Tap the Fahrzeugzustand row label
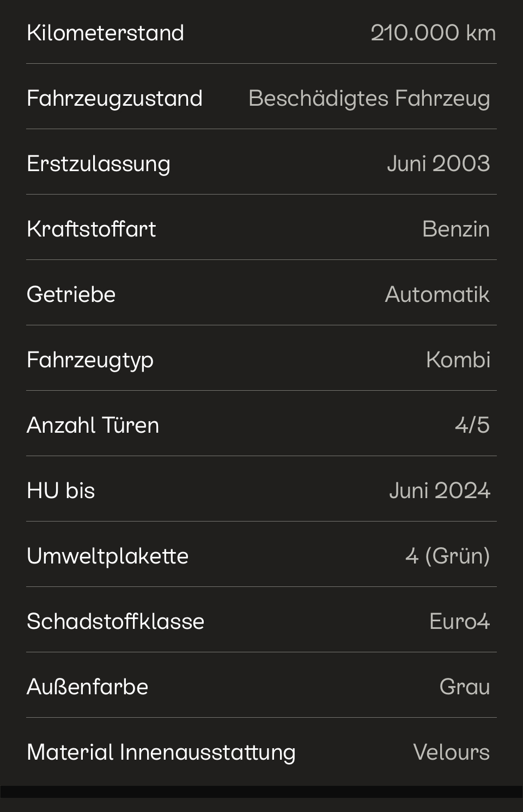 (114, 99)
